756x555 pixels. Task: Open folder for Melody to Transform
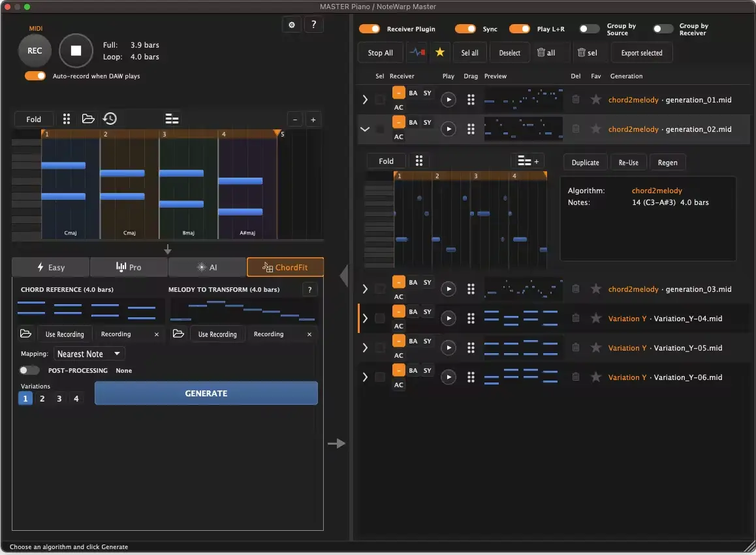pos(178,334)
